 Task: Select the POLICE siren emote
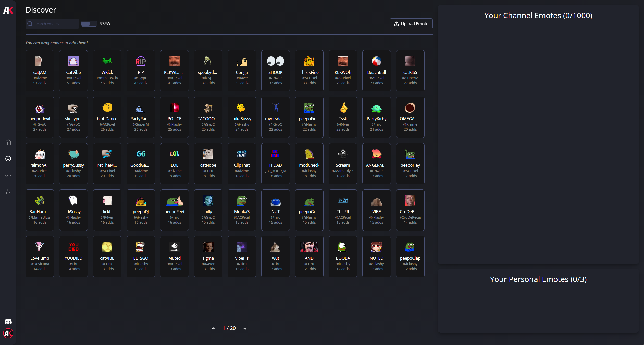(175, 117)
